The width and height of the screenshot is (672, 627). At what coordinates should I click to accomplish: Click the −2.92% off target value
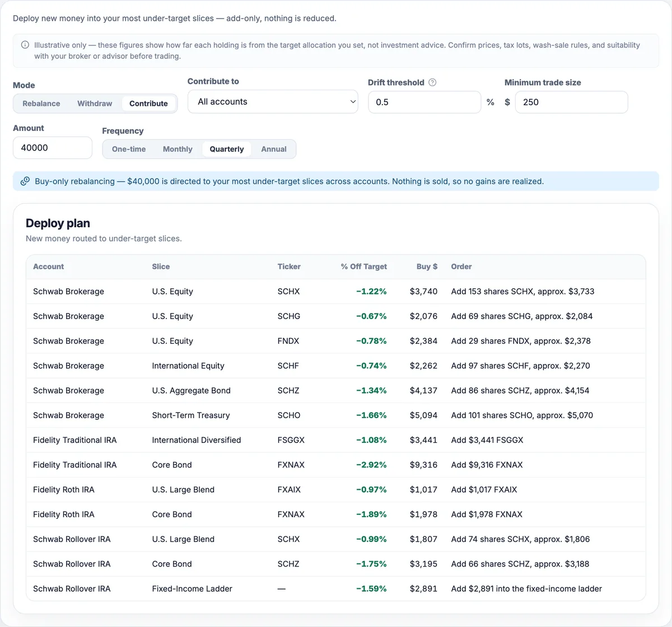[x=371, y=465]
